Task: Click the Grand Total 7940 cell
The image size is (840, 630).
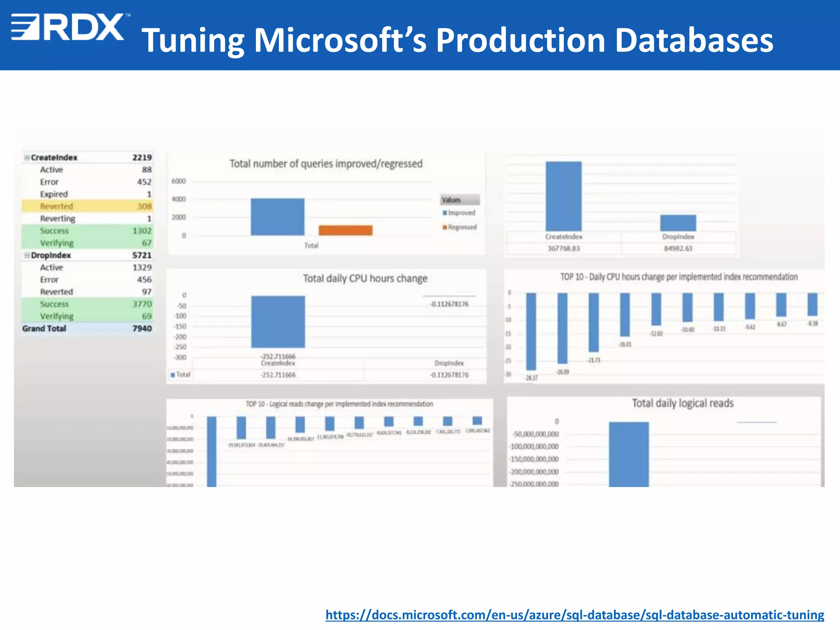Action: (x=142, y=329)
